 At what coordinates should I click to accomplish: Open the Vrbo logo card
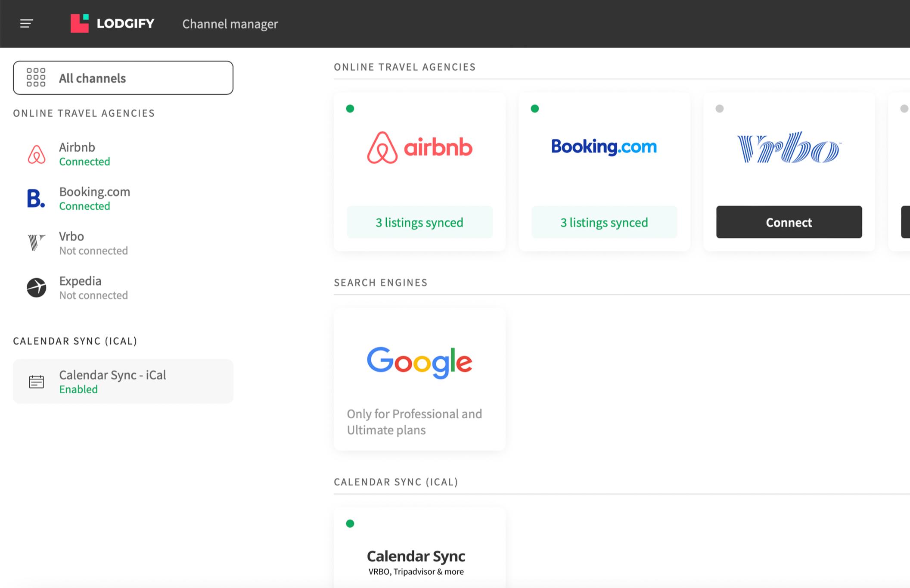[789, 148]
